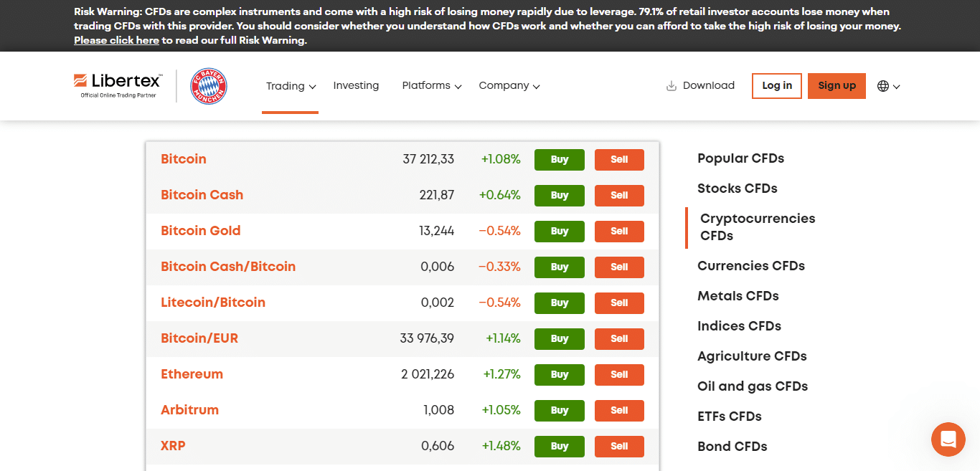Sell Ethereum using its orange button

pyautogui.click(x=619, y=375)
